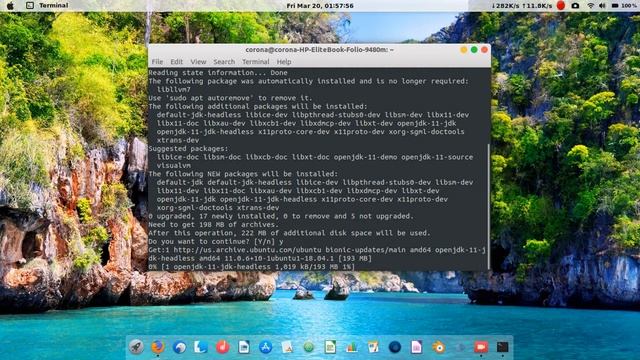The height and width of the screenshot is (360, 640).
Task: Open the bar chart app in dock
Action: (x=351, y=347)
